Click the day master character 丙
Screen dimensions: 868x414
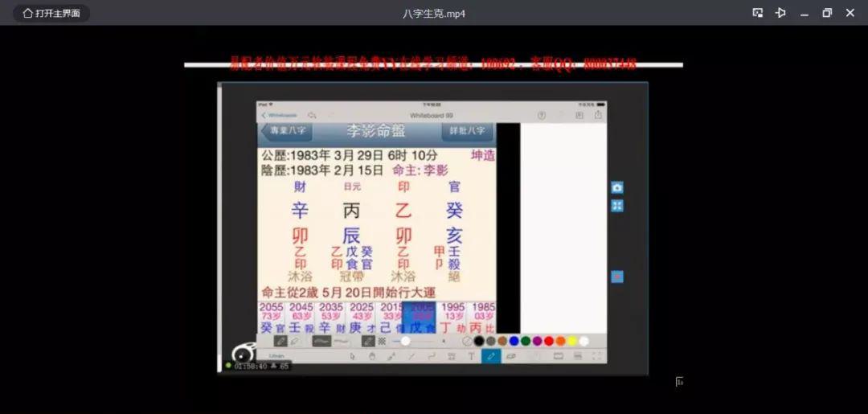click(351, 211)
